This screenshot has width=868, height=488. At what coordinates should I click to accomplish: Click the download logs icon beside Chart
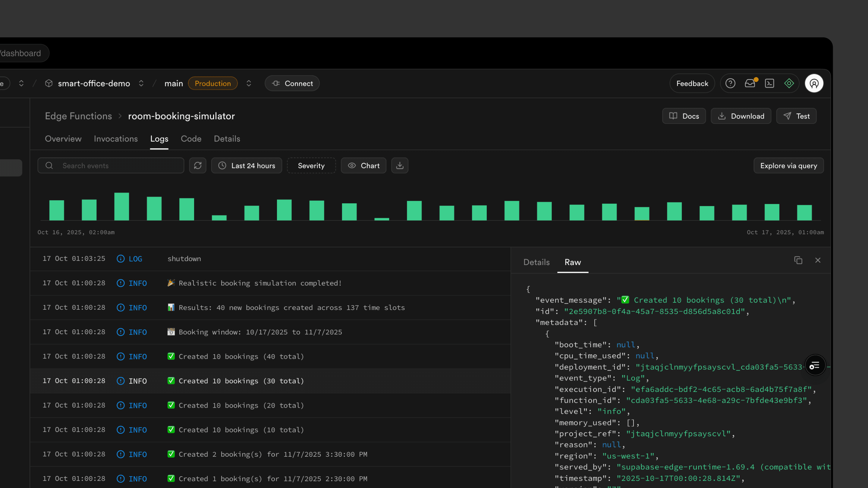pyautogui.click(x=400, y=165)
